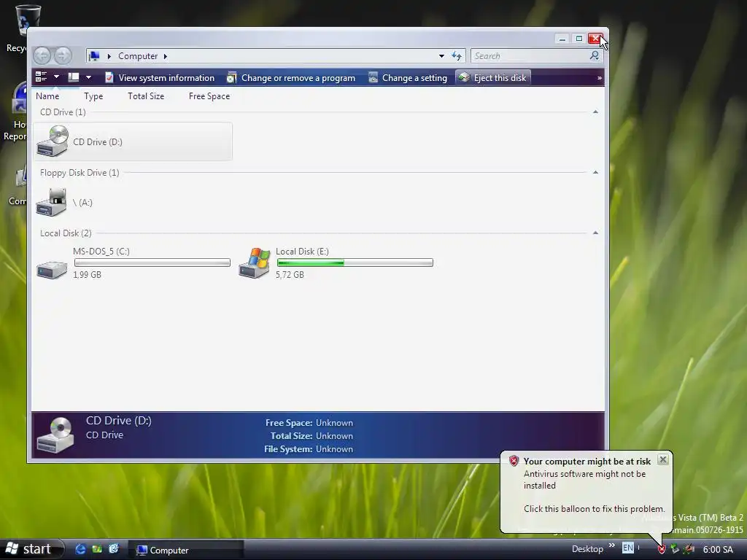Viewport: 747px width, 560px height.
Task: Show more toolbar commands chevron
Action: coord(600,78)
